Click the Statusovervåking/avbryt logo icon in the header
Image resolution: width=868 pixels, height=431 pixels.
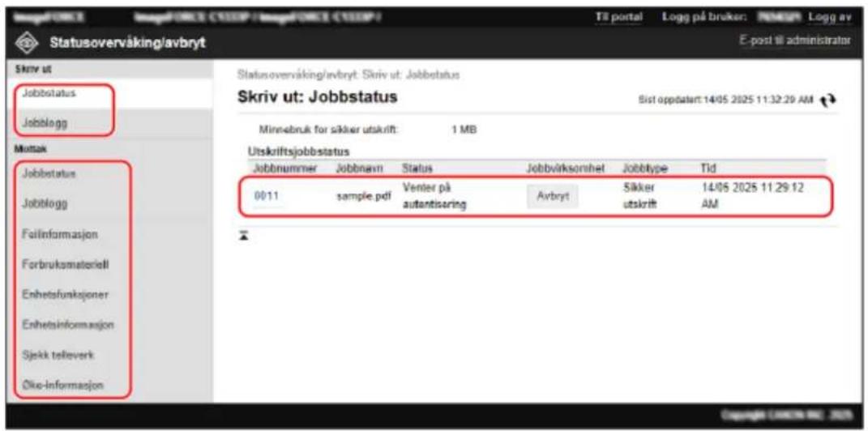coord(28,43)
